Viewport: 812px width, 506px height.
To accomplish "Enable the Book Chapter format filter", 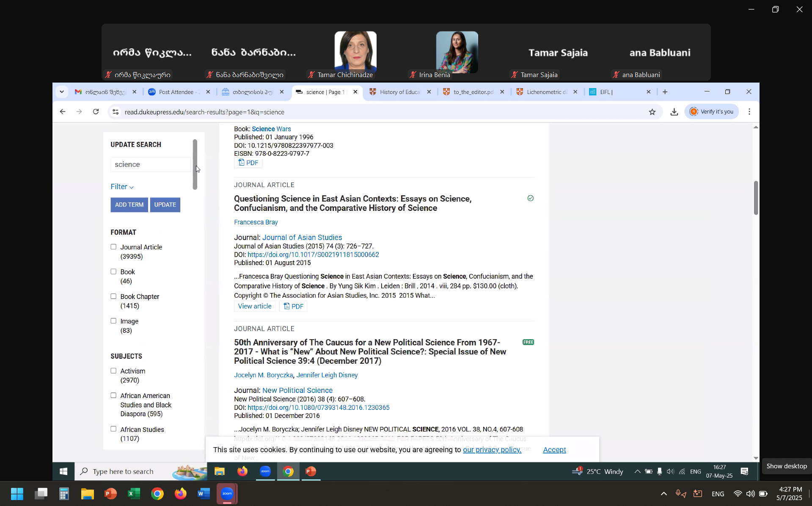I will click(113, 296).
